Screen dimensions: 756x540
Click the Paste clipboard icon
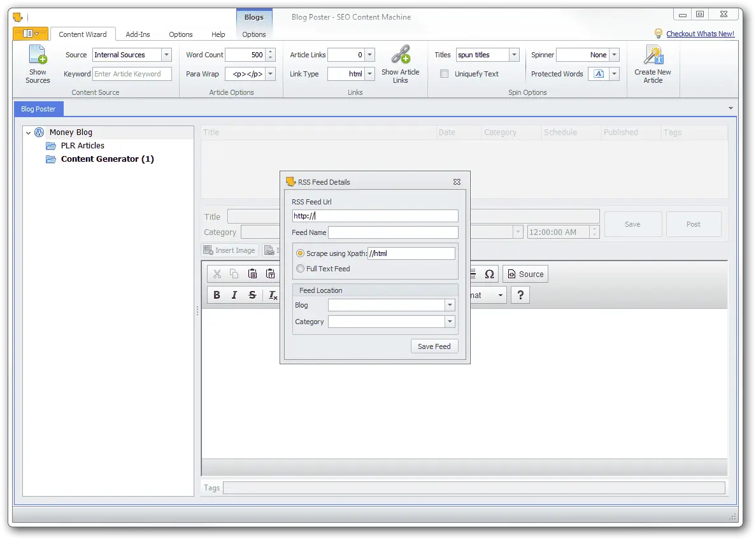pyautogui.click(x=252, y=274)
